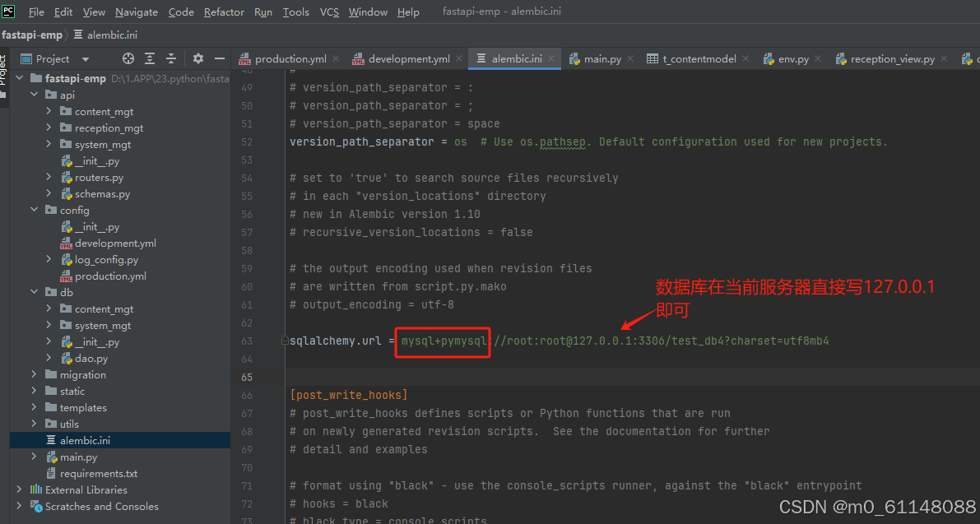Close the t_contentmodel tab
Viewport: 980px width, 524px height.
pos(745,58)
